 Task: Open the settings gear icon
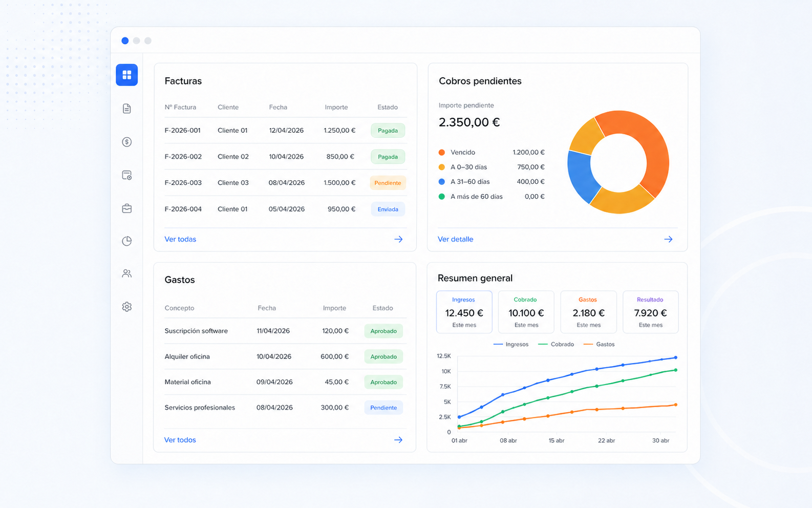pyautogui.click(x=126, y=307)
